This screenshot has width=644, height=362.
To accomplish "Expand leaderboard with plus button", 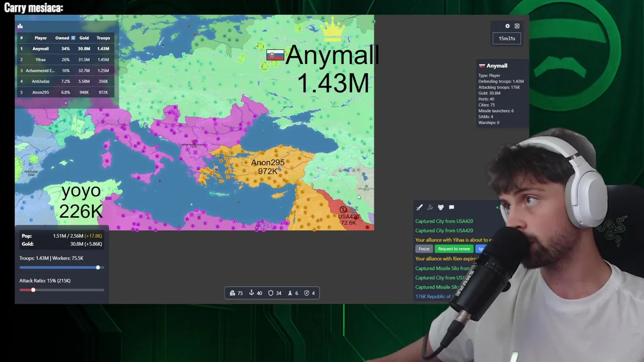I will [x=65, y=103].
